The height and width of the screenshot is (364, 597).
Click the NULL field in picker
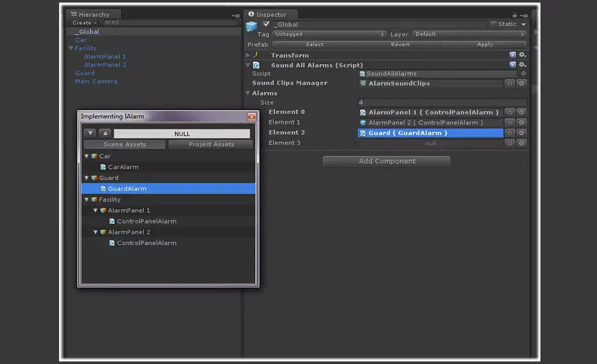tap(182, 134)
